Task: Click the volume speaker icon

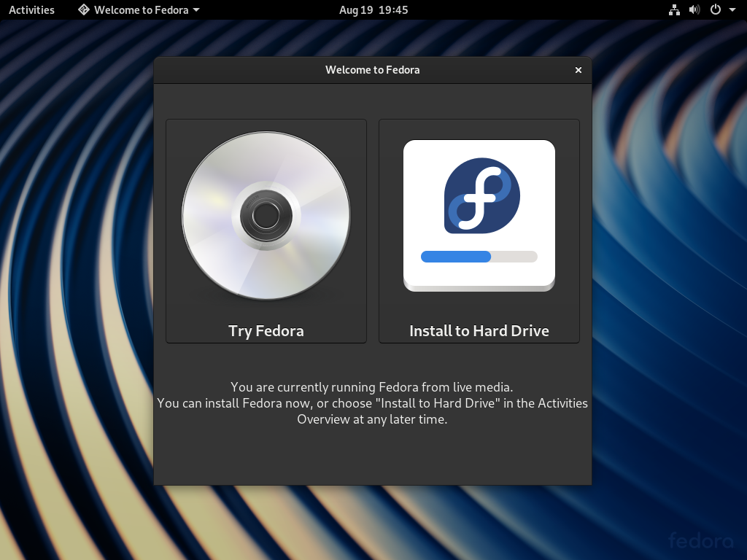Action: tap(694, 9)
